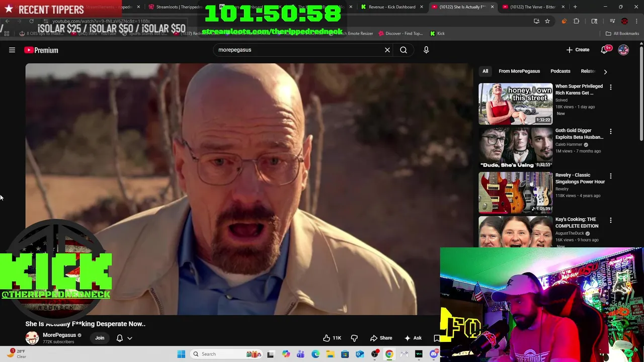The width and height of the screenshot is (644, 362).
Task: Click the main video player
Action: (x=249, y=189)
